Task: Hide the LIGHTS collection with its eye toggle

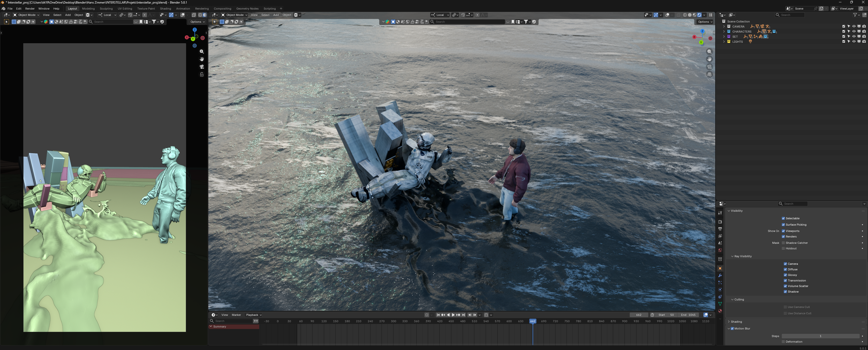Action: (854, 41)
